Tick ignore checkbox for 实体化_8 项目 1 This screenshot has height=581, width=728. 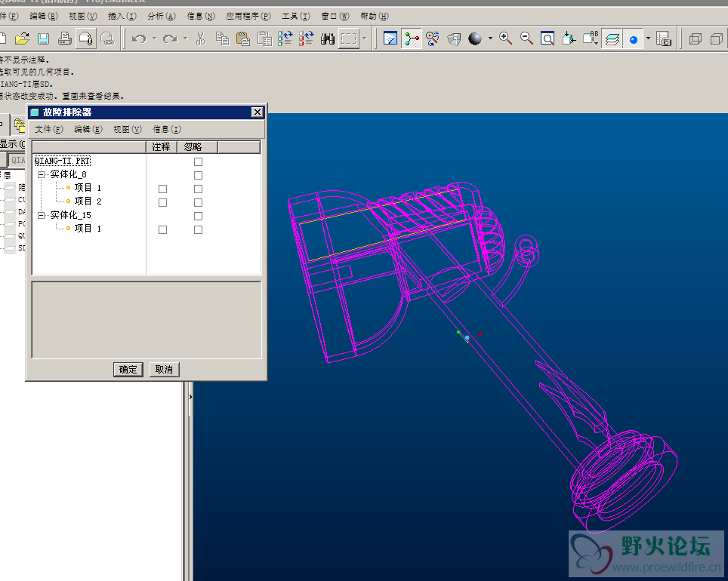(x=199, y=189)
